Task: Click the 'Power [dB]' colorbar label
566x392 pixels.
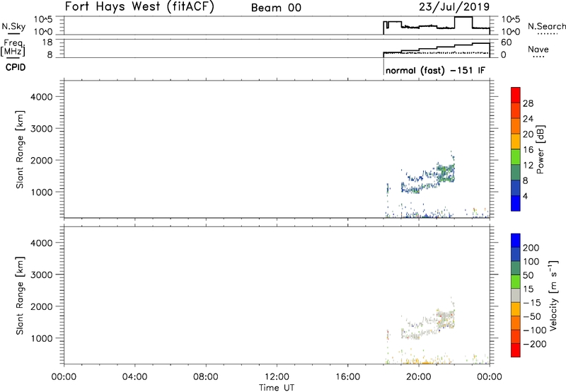Action: coord(540,149)
